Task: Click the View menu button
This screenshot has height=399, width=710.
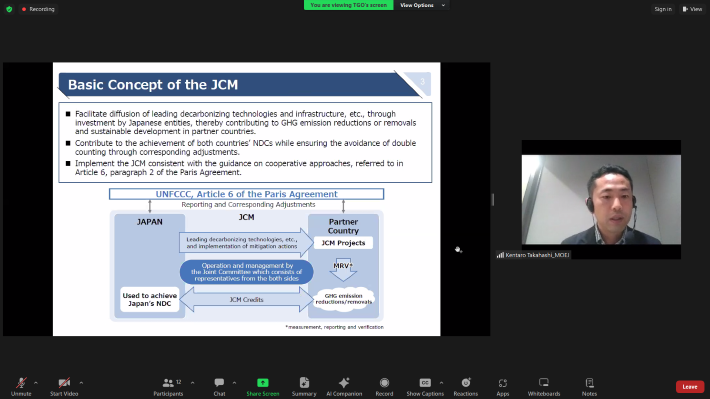Action: click(692, 9)
